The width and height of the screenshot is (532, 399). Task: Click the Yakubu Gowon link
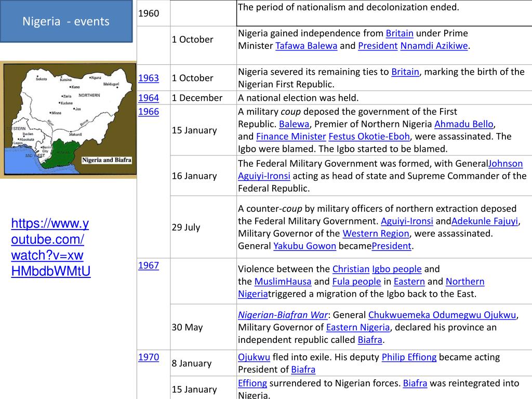pos(304,246)
